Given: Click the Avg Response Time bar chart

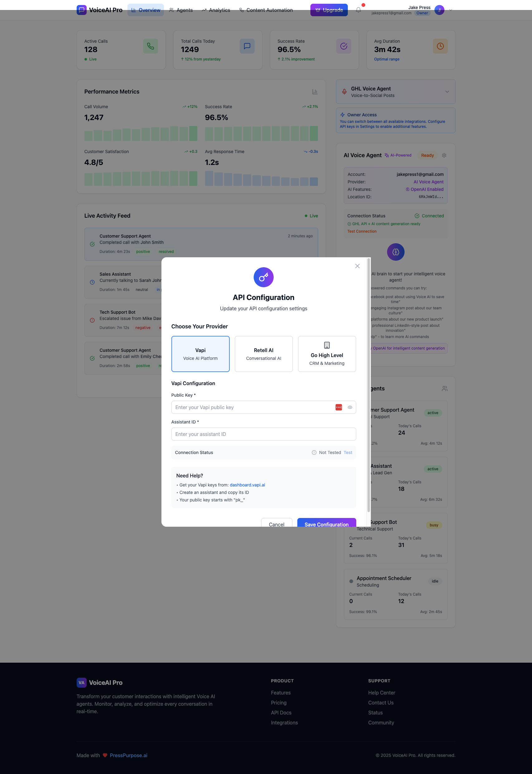Looking at the screenshot, I should click(261, 178).
